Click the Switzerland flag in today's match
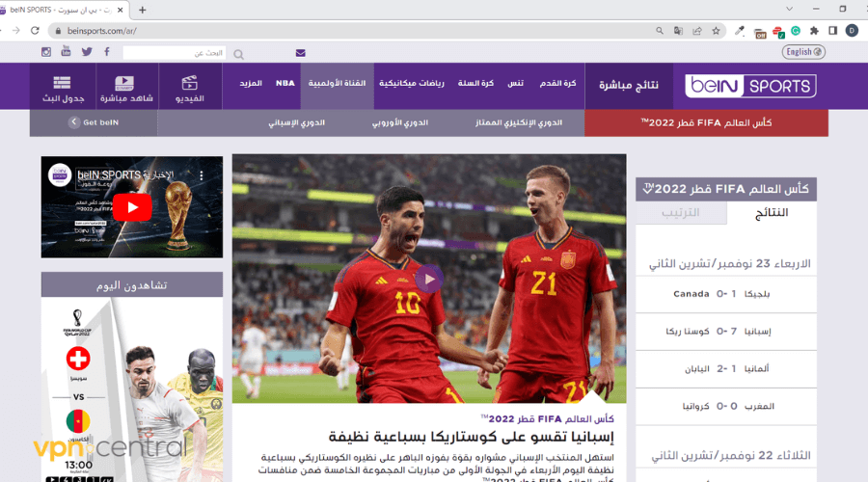The height and width of the screenshot is (482, 868). (x=78, y=360)
